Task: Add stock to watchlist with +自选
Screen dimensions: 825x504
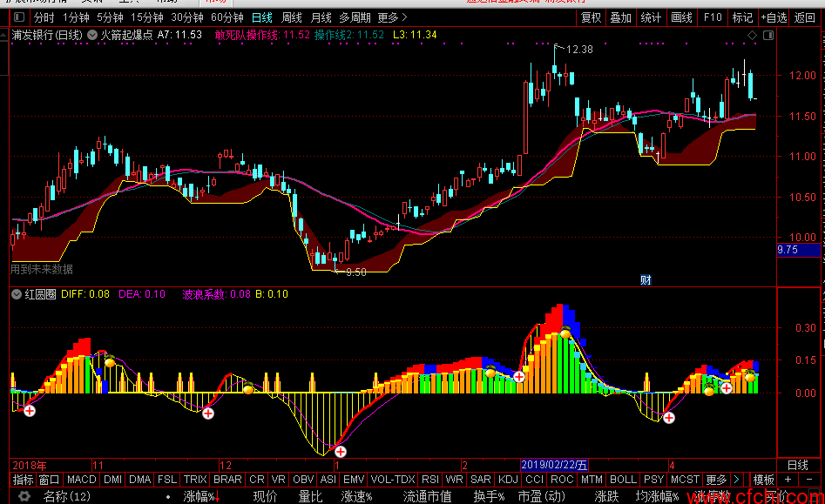Action: [773, 17]
